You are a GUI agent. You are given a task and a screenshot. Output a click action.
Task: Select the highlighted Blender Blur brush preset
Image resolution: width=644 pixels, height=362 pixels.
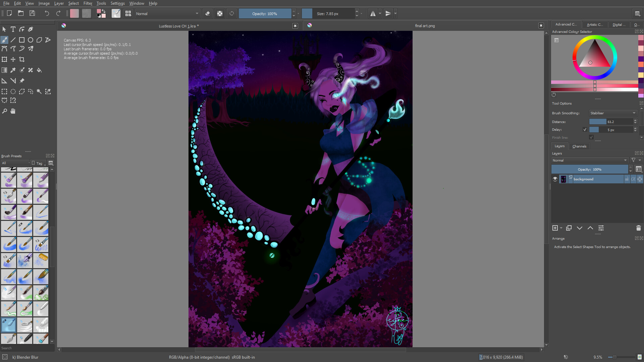click(x=9, y=325)
